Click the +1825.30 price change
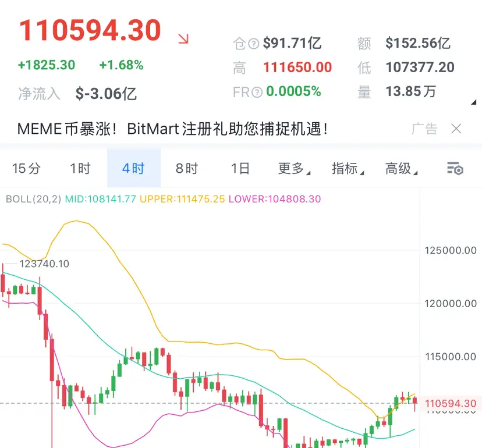 (47, 65)
